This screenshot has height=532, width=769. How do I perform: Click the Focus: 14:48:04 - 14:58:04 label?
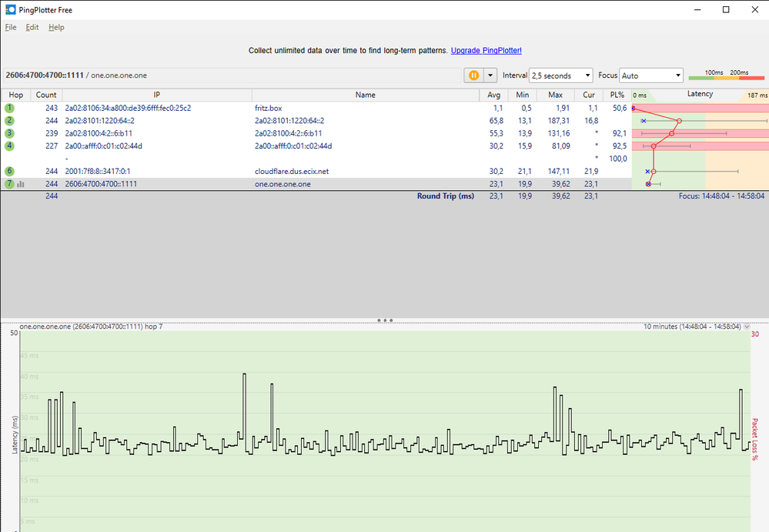pos(721,196)
